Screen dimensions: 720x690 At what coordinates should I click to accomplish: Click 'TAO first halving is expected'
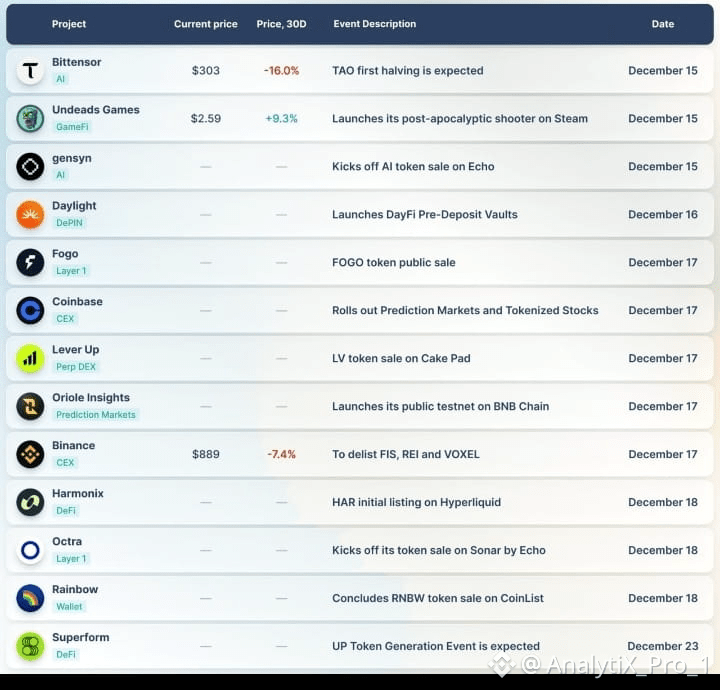[x=408, y=71]
